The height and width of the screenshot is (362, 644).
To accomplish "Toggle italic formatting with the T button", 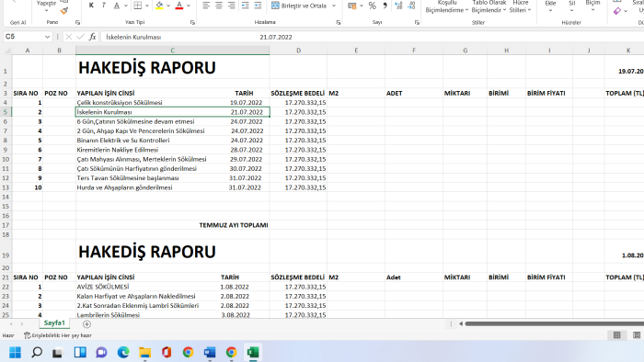I will click(103, 6).
